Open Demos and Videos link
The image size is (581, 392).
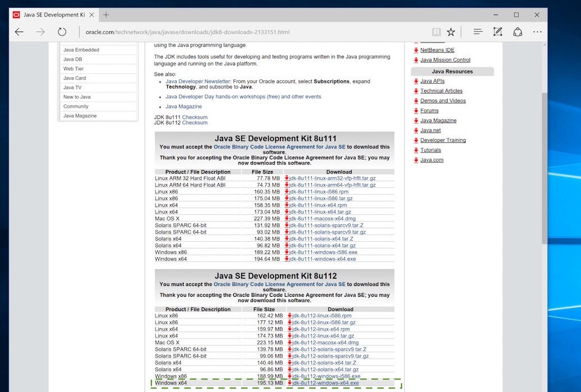pos(443,101)
